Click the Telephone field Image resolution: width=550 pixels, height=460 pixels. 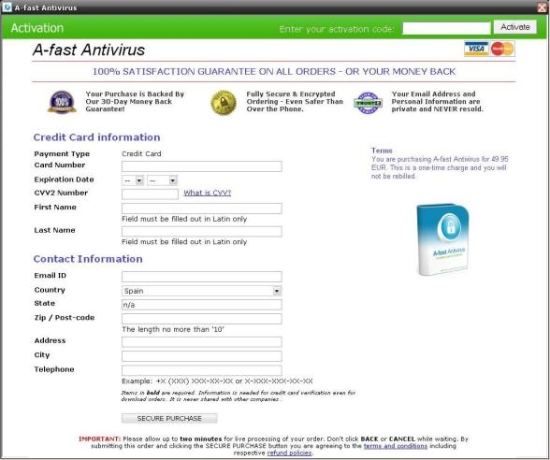click(202, 370)
